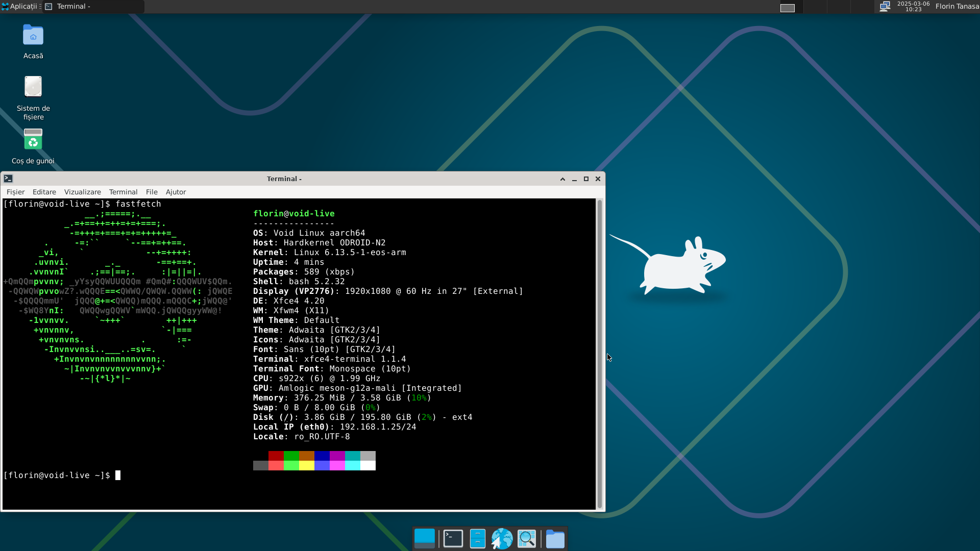Click the last '[florin@void-live ~]$' prompt line

(57, 475)
